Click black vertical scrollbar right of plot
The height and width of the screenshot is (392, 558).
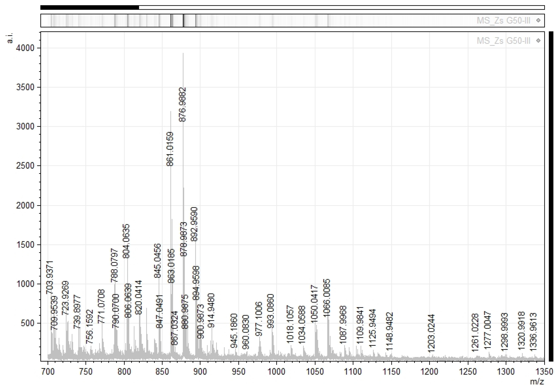click(551, 196)
